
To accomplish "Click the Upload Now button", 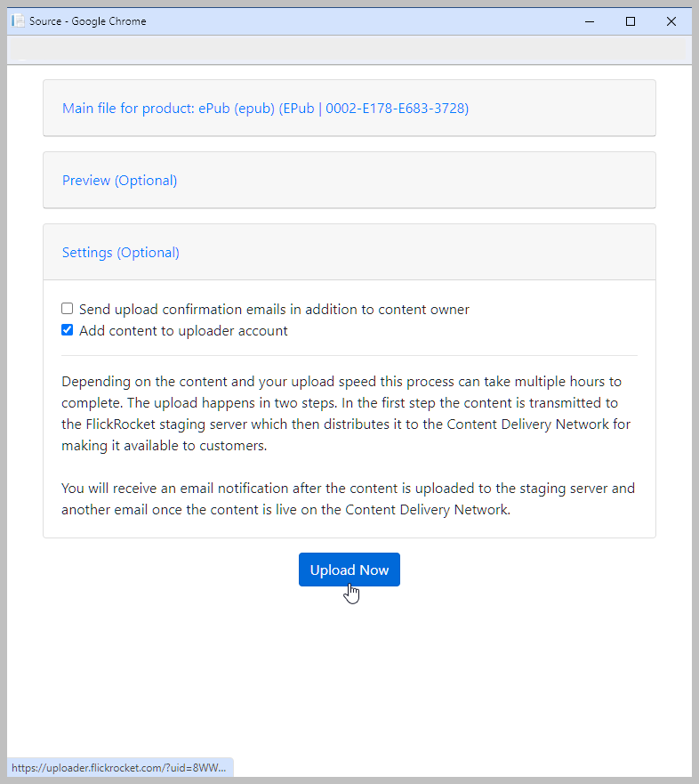I will pyautogui.click(x=349, y=570).
